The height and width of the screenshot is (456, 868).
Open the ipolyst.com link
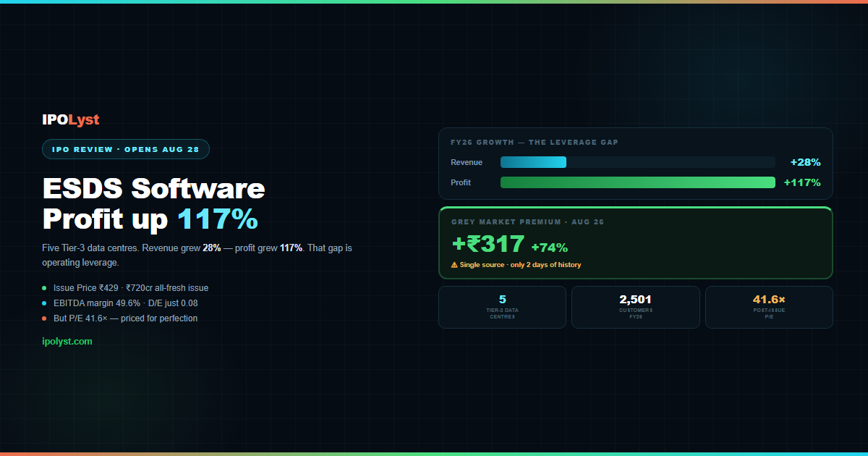pos(67,341)
